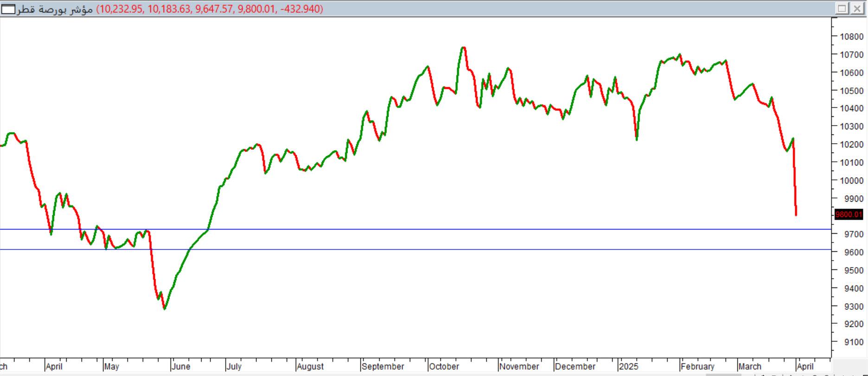This screenshot has width=868, height=376.
Task: Open the chart window system menu icon
Action: [8, 9]
